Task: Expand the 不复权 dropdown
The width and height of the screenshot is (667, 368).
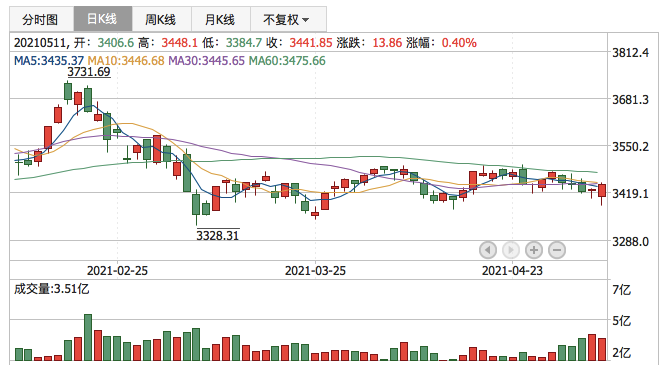Action: (288, 19)
